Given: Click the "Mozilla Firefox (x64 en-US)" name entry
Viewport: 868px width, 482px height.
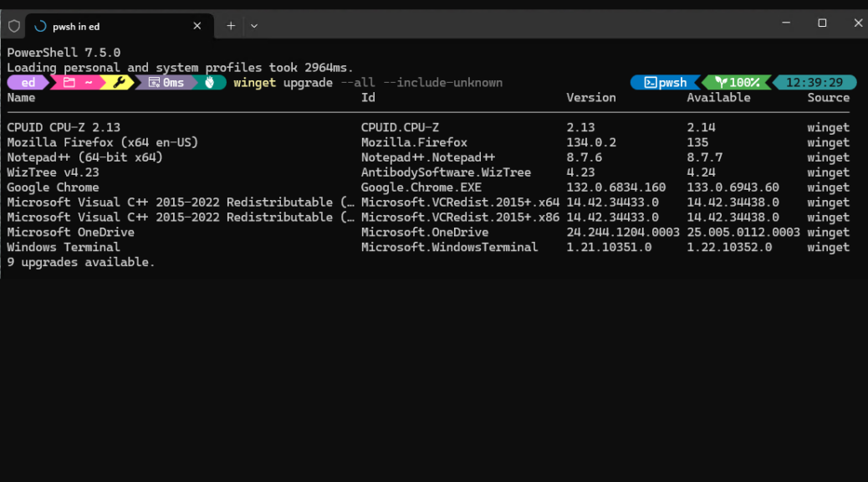Looking at the screenshot, I should pyautogui.click(x=102, y=142).
